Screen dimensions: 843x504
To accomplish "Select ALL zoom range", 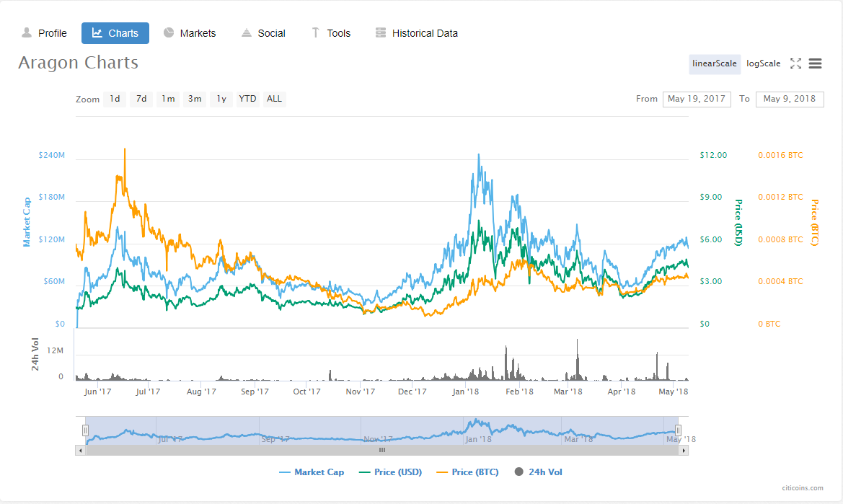I will tap(274, 99).
